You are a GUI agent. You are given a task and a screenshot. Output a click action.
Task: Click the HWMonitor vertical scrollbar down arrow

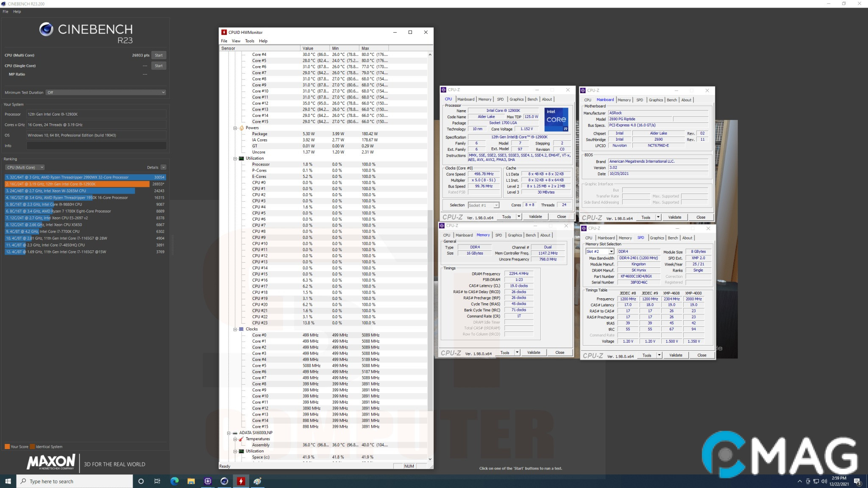pos(430,459)
